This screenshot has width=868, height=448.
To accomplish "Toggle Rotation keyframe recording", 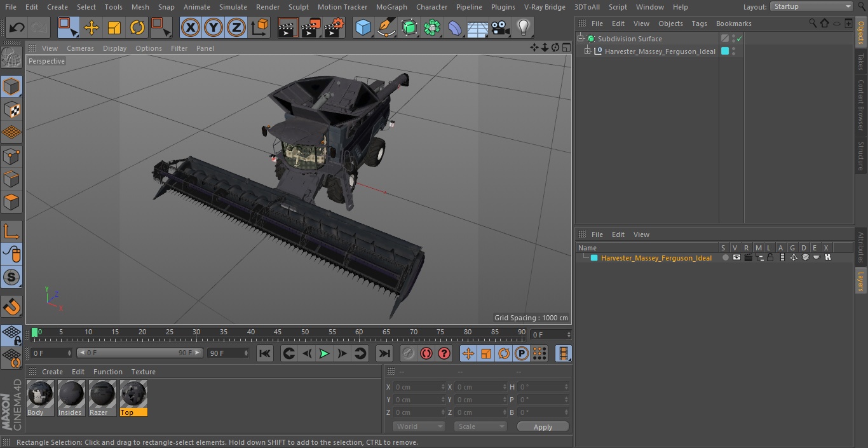I will coord(504,353).
